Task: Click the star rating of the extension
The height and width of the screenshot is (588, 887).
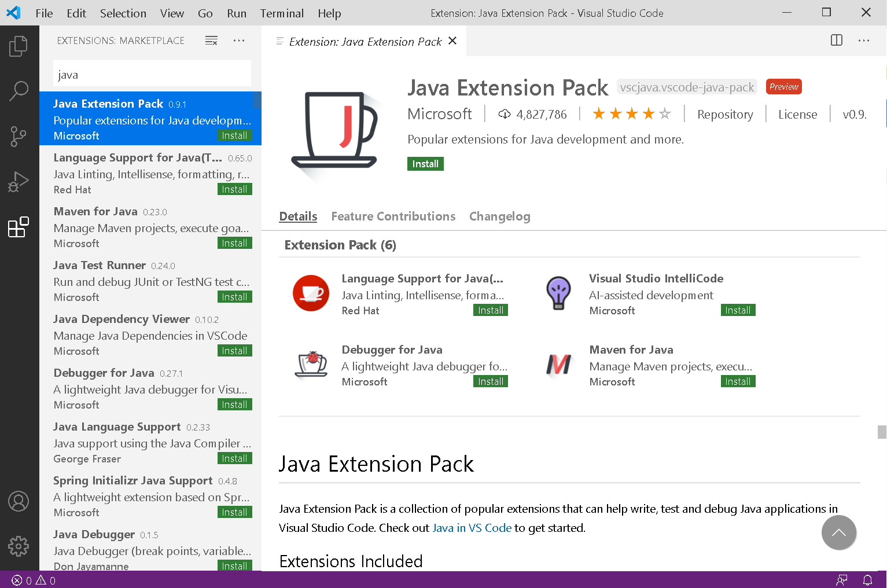Action: click(632, 114)
